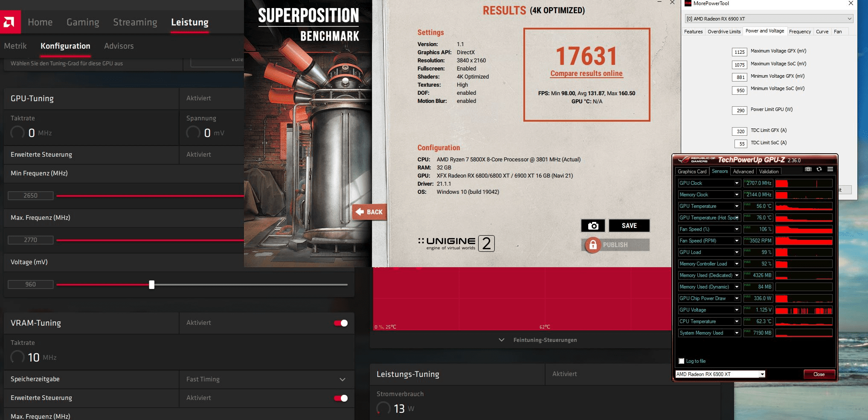Open the Validation tab in GPU-Z
This screenshot has height=420, width=868.
coord(769,172)
